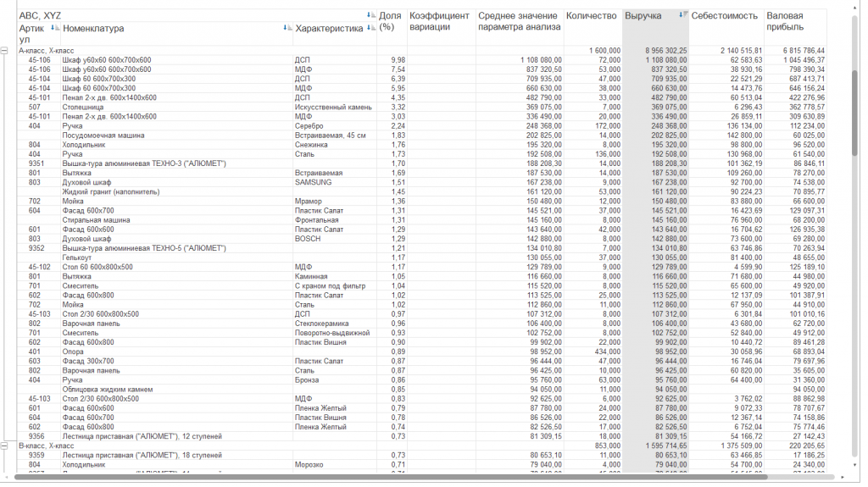Click quantity value 434,000
The width and height of the screenshot is (868, 487).
point(607,351)
